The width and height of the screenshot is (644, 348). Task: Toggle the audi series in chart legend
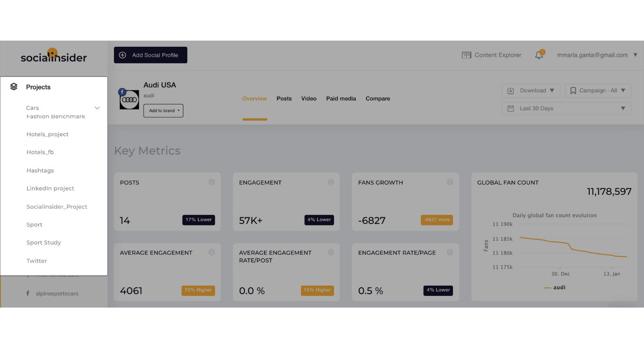[555, 288]
